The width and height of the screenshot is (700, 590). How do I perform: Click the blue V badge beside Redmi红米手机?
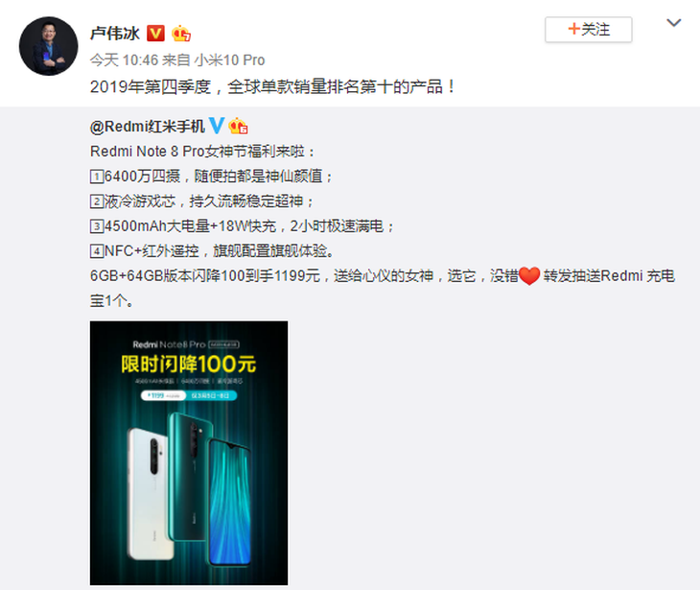217,126
